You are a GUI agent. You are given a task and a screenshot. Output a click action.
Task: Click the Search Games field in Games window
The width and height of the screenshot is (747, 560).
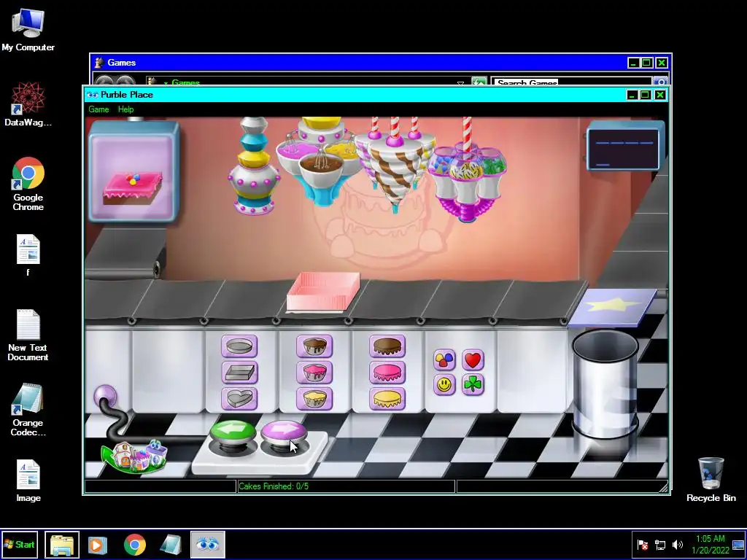(571, 82)
